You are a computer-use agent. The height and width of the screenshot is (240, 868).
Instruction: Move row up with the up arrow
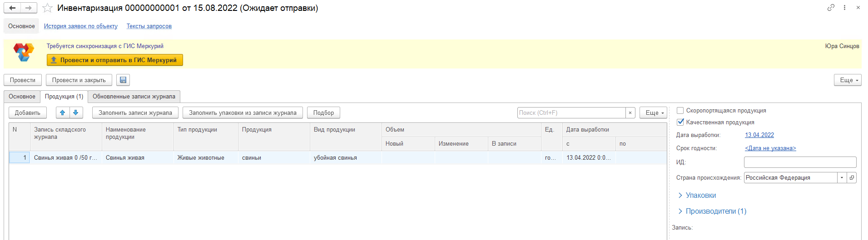coord(63,113)
